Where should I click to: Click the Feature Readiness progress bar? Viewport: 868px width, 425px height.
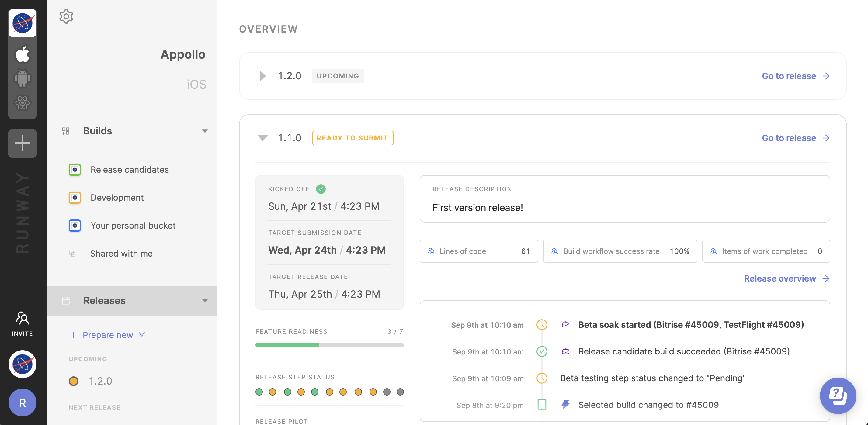[329, 345]
